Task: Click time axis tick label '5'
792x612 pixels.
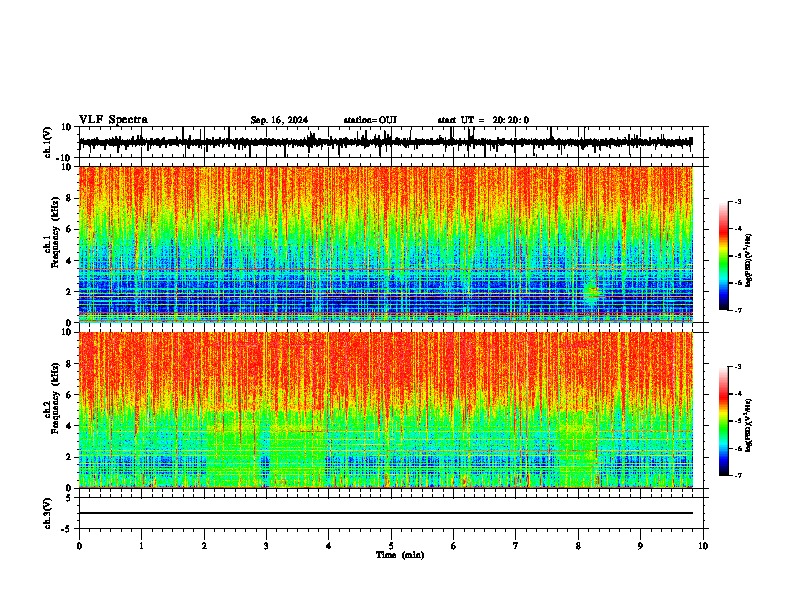Action: click(x=391, y=546)
